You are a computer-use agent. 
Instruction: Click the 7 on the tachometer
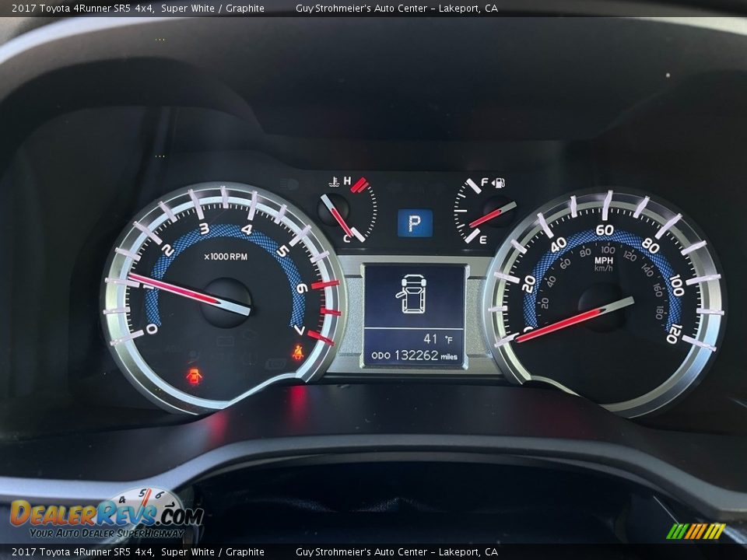pos(299,330)
